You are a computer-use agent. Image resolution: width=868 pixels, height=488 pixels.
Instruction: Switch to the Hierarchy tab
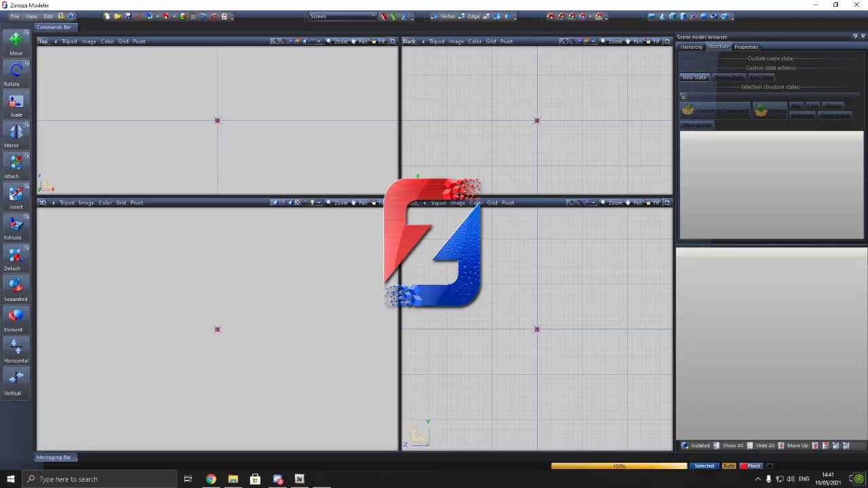pos(692,47)
